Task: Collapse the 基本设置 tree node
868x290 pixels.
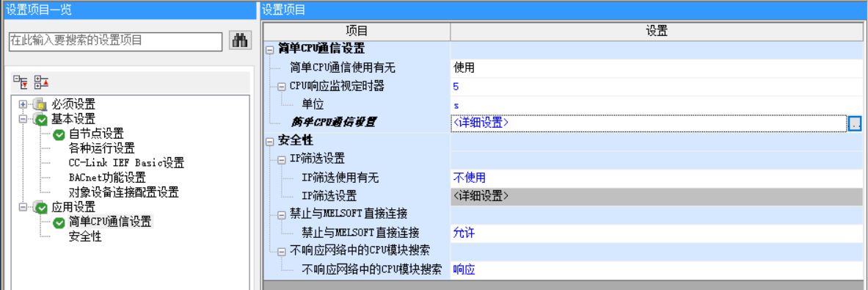Action: pos(23,119)
